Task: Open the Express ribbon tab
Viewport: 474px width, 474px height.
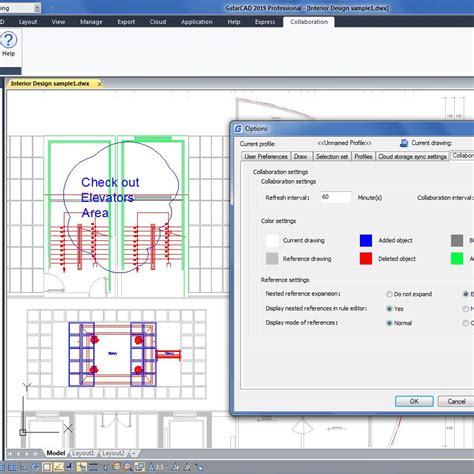Action: (x=265, y=22)
